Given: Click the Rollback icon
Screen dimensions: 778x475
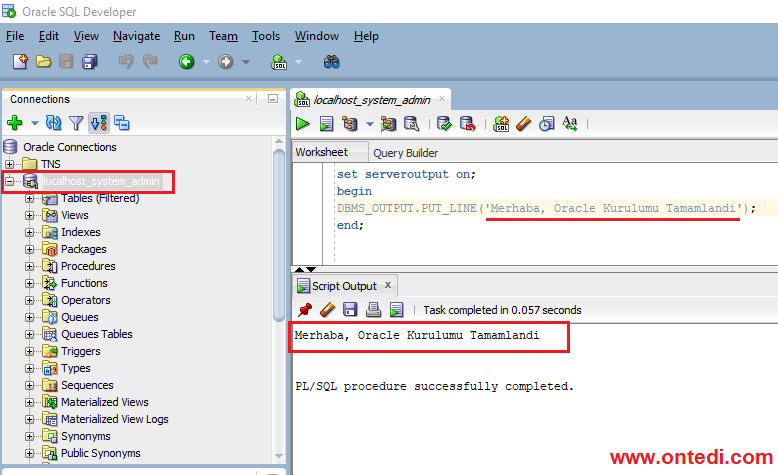Looking at the screenshot, I should pyautogui.click(x=467, y=124).
